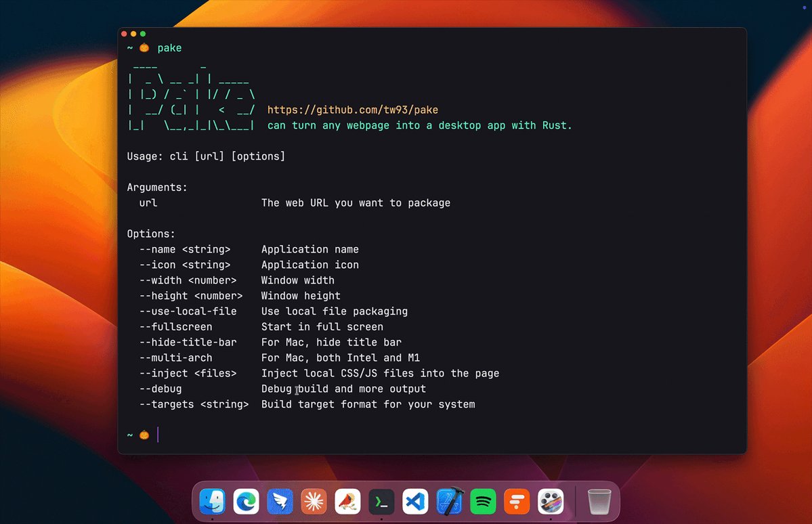Click the --inject <files> option text

188,373
